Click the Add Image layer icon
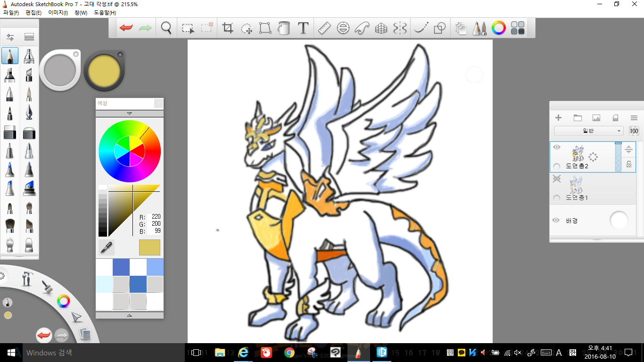644x362 pixels. 596,118
